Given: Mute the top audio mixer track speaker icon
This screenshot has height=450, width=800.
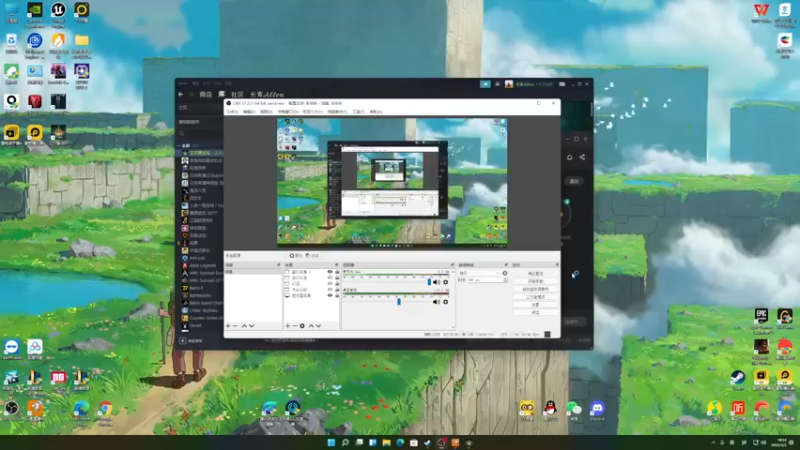Looking at the screenshot, I should [436, 282].
